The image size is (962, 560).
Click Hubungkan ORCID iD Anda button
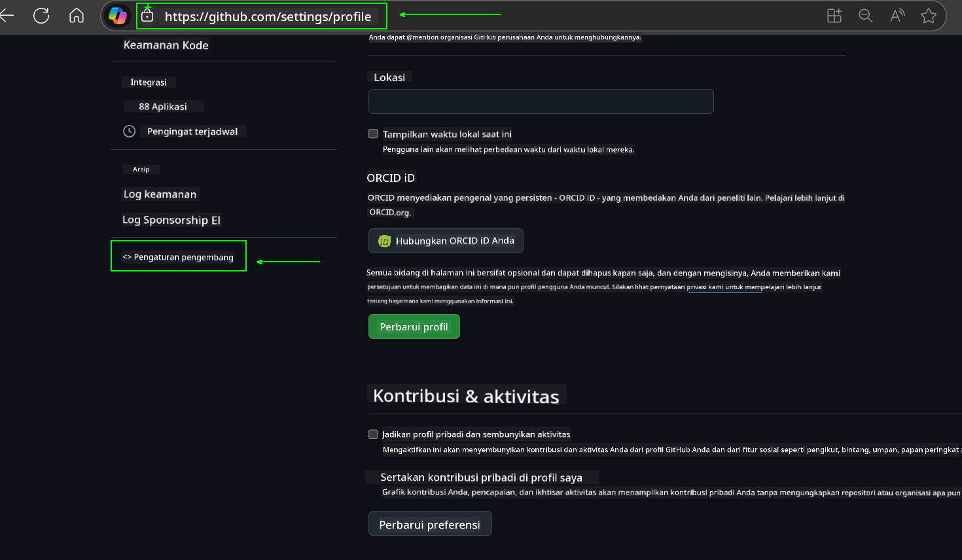(446, 241)
